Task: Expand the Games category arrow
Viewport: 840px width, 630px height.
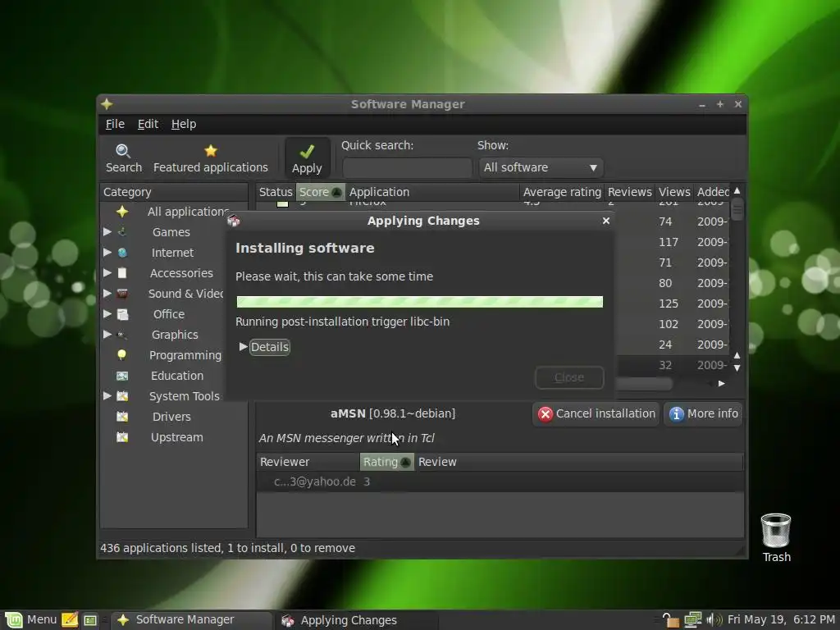Action: (107, 231)
